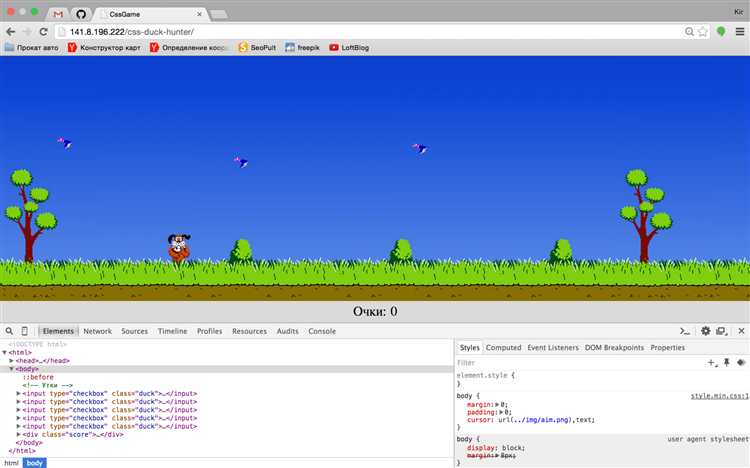
Task: Toggle element state pin icon in Styles
Action: click(x=727, y=362)
